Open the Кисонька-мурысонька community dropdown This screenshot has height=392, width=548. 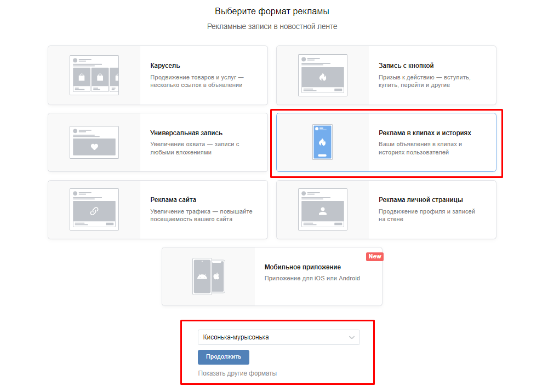(278, 337)
